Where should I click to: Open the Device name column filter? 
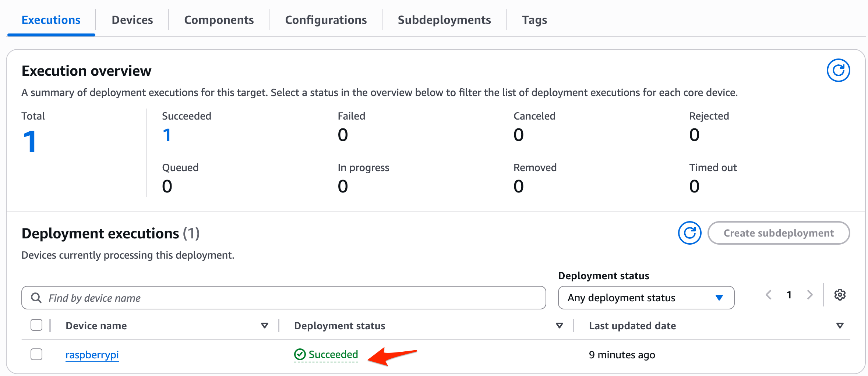click(264, 325)
